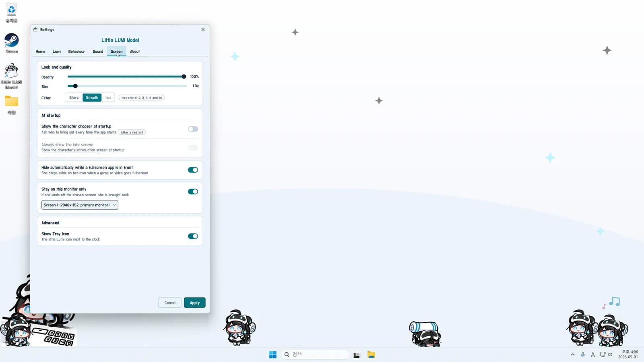Click 'Ask who to bring out every time' description
The image size is (644, 362).
[78, 132]
